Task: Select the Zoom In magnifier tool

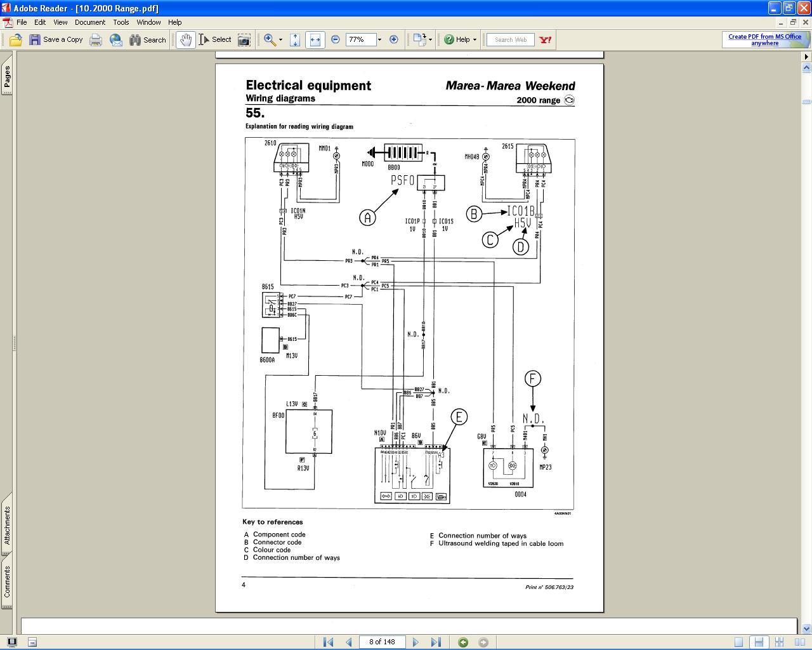Action: [x=270, y=39]
